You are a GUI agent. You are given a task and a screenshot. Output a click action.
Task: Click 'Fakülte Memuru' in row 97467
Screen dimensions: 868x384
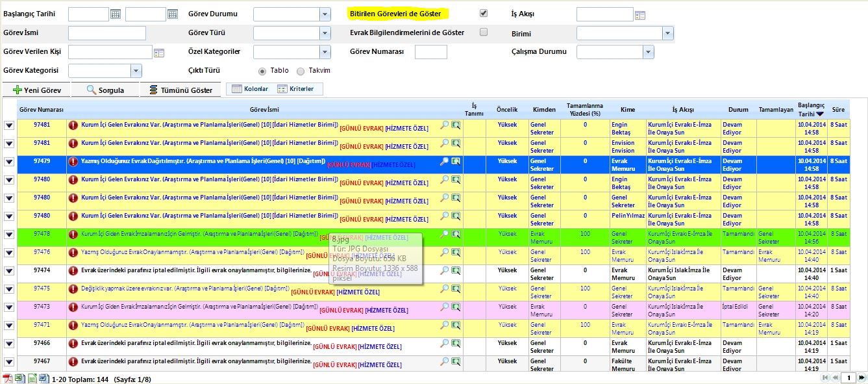point(624,365)
